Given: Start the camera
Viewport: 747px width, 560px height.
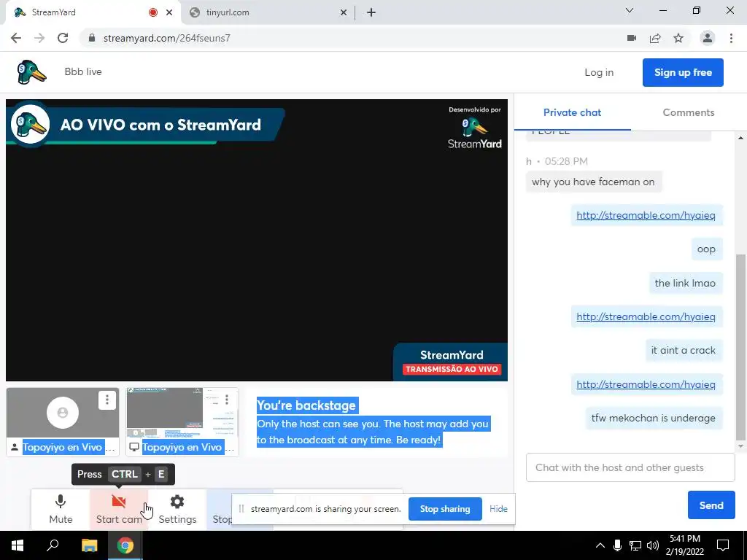Looking at the screenshot, I should click(119, 509).
